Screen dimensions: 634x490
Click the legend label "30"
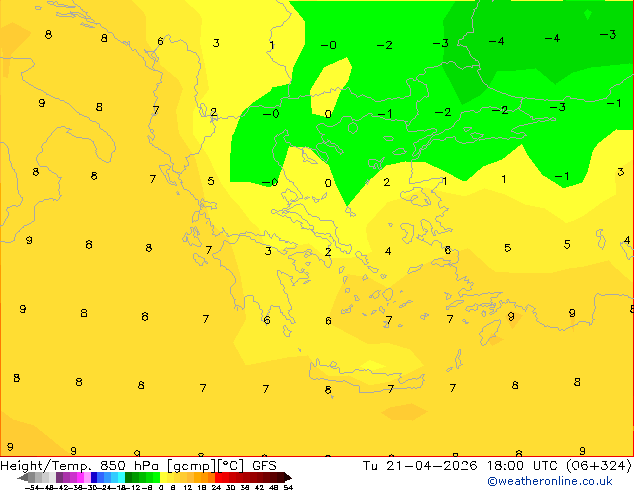pos(230,487)
